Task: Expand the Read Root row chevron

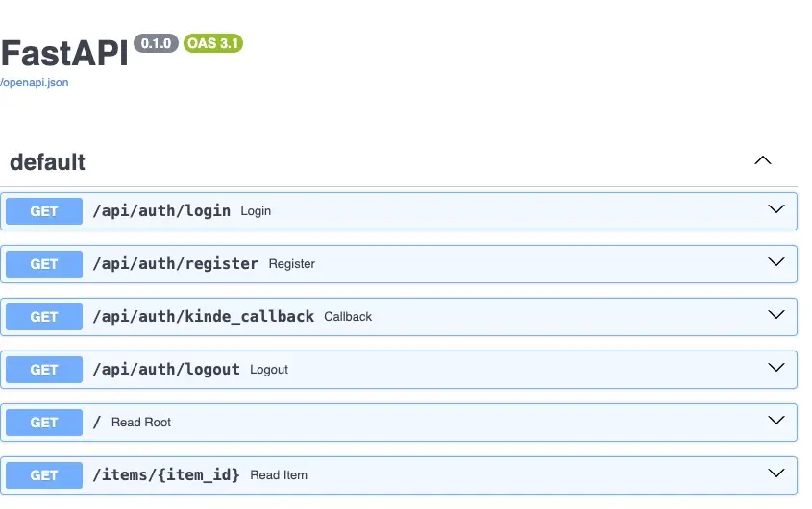Action: click(776, 421)
